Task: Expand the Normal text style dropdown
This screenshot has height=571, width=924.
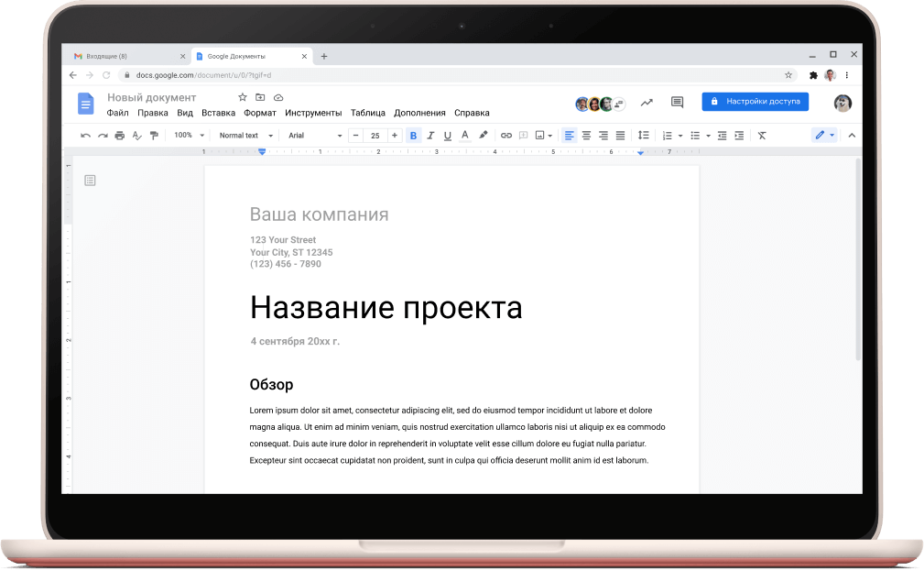Action: pyautogui.click(x=245, y=136)
